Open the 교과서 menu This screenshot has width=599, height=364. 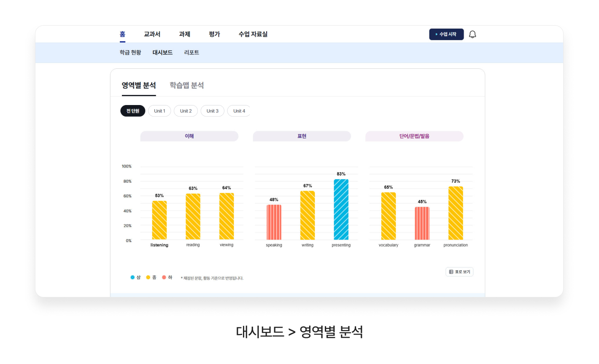(x=152, y=35)
